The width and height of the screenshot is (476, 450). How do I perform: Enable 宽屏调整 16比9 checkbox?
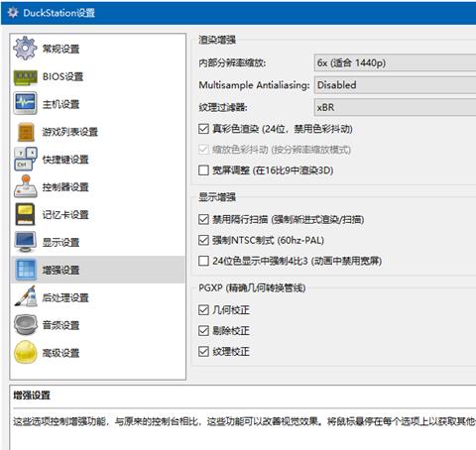203,170
